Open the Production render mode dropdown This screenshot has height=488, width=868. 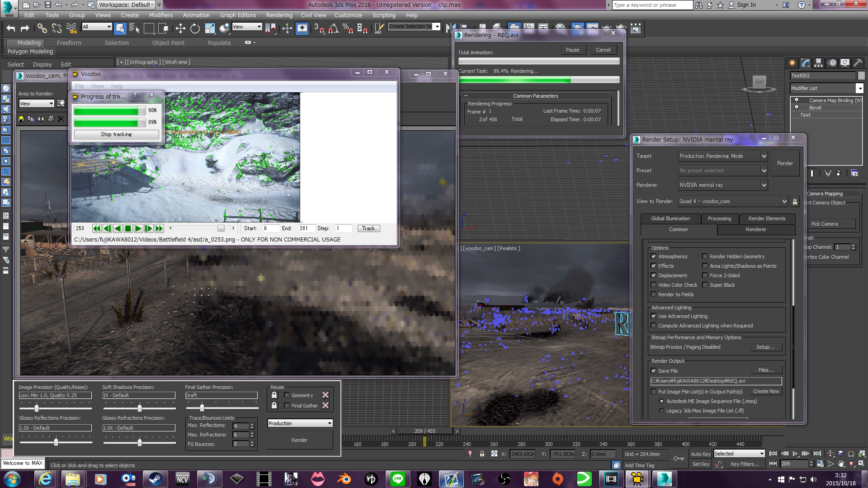[x=300, y=423]
